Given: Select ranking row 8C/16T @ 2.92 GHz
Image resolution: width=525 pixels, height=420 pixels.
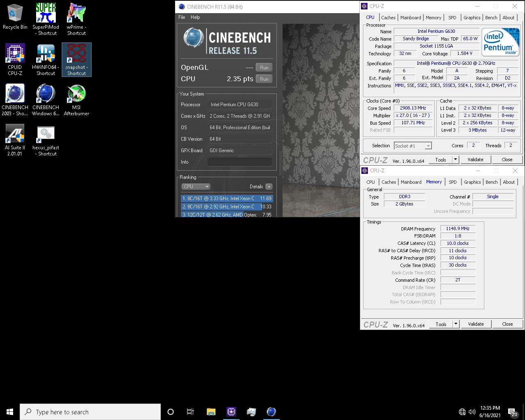Looking at the screenshot, I should click(x=227, y=207).
